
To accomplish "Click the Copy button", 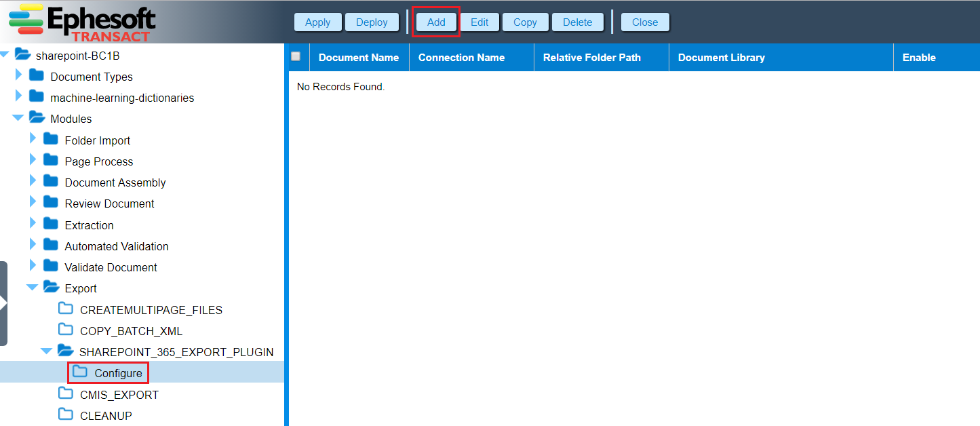I will [x=525, y=22].
